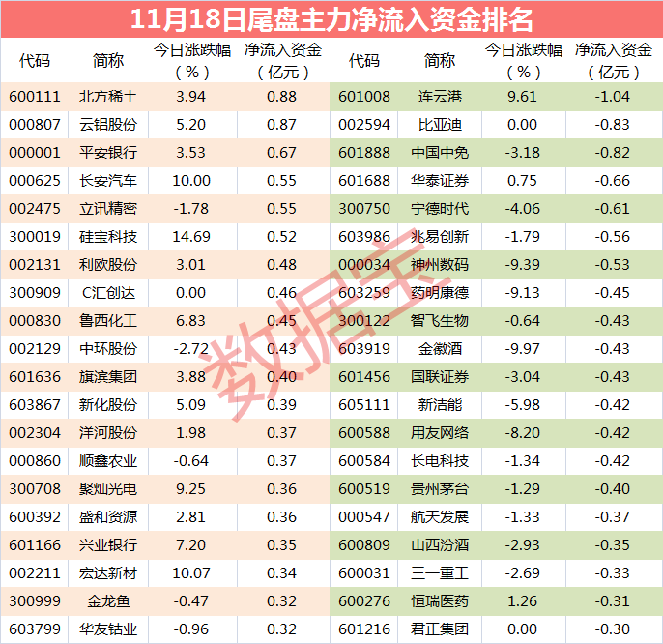Click the name 新化股份
The image size is (663, 644).
108,405
